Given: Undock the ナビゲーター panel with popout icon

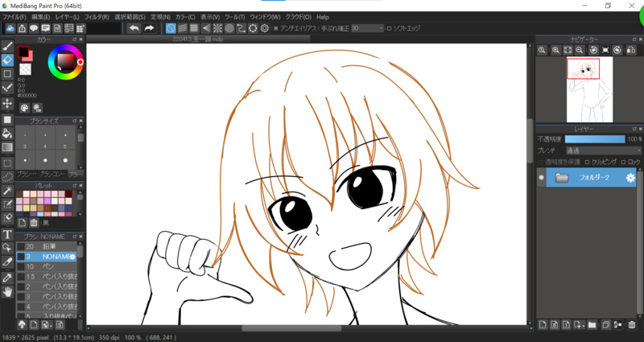Looking at the screenshot, I should 635,39.
